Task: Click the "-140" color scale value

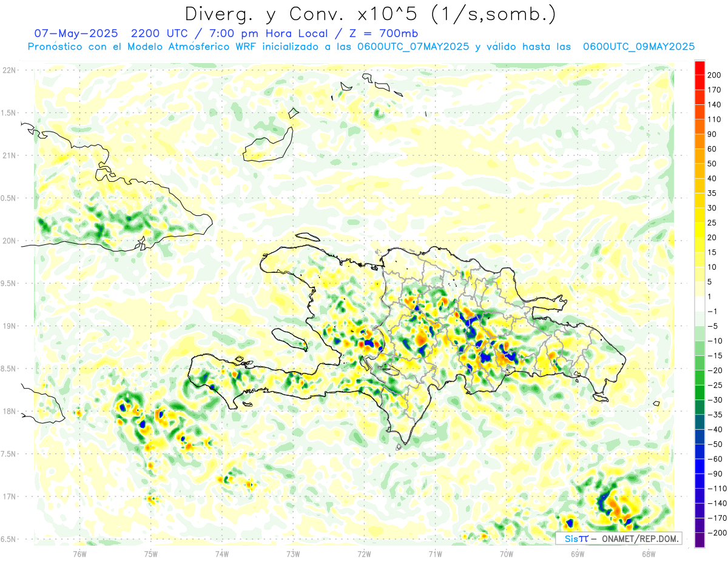Action: tap(718, 503)
